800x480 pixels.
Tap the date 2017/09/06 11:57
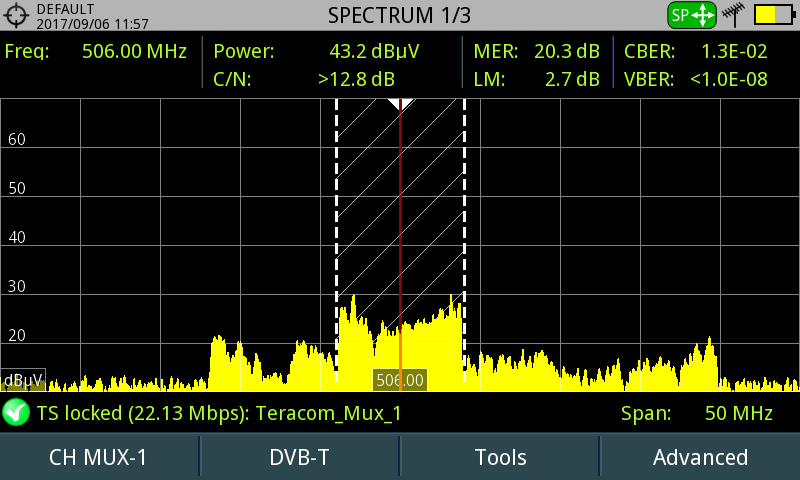coord(92,24)
